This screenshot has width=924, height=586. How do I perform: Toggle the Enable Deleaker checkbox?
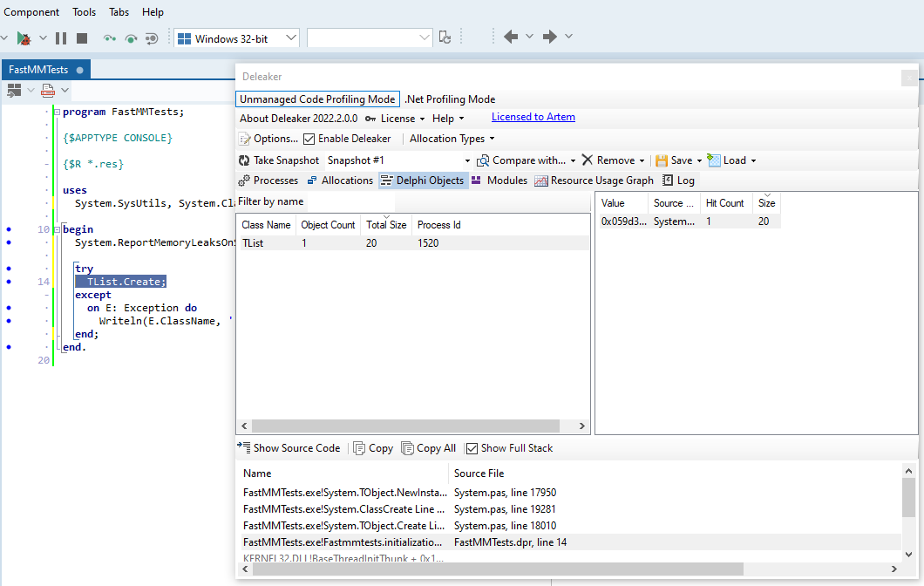[309, 139]
